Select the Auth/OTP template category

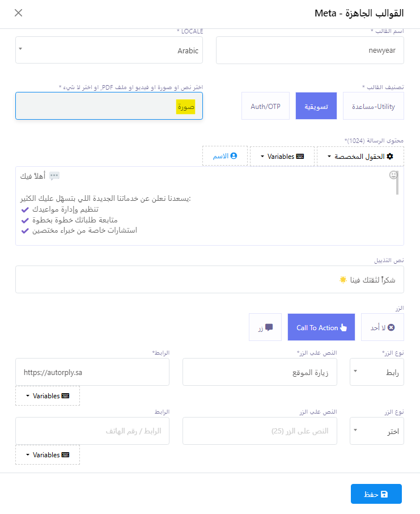(265, 106)
